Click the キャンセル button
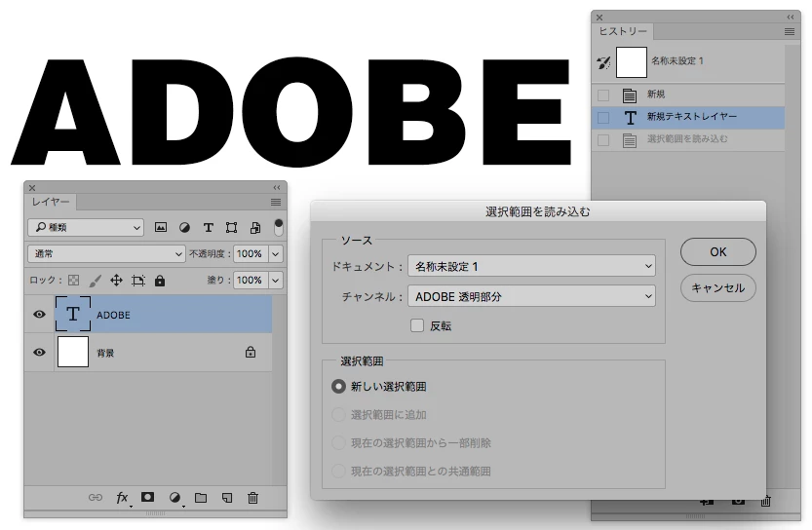The height and width of the screenshot is (530, 812). click(717, 287)
